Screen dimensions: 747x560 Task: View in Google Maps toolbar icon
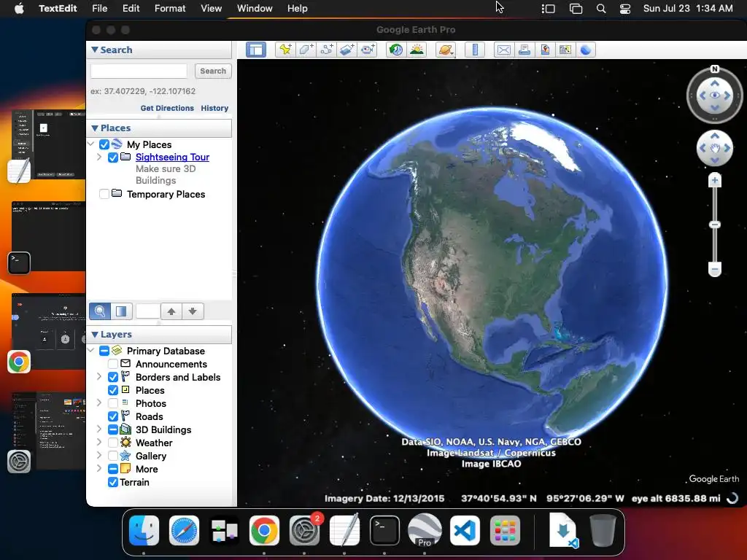565,50
